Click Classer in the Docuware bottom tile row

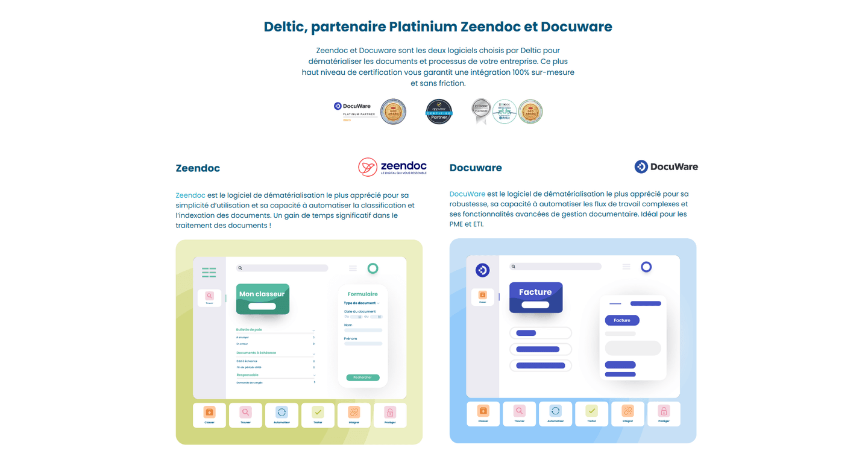[483, 414]
